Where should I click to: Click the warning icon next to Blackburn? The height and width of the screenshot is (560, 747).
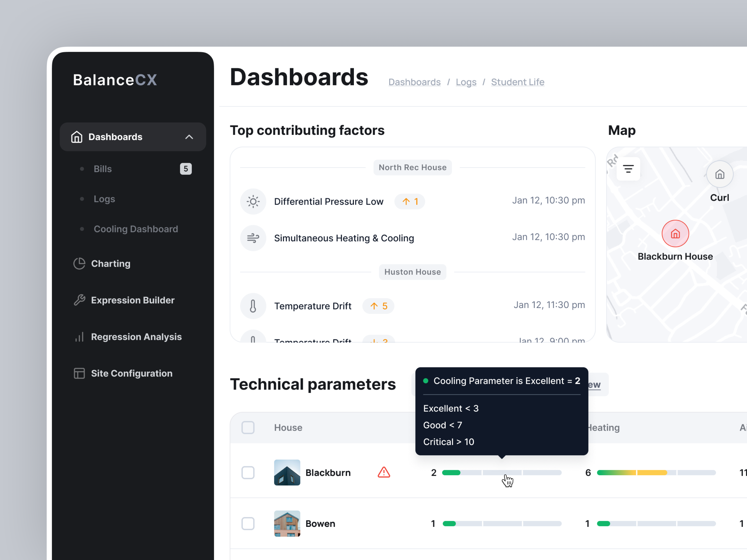pos(384,472)
